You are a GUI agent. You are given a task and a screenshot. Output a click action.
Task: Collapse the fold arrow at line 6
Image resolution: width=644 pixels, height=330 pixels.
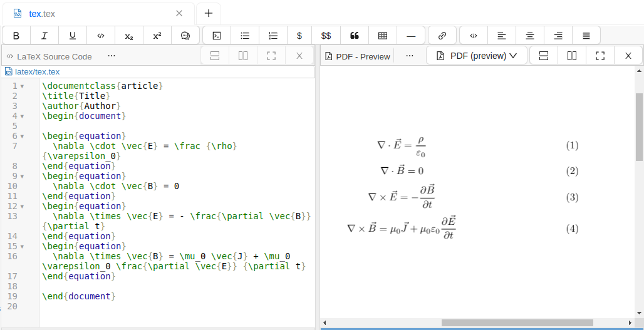tap(23, 136)
